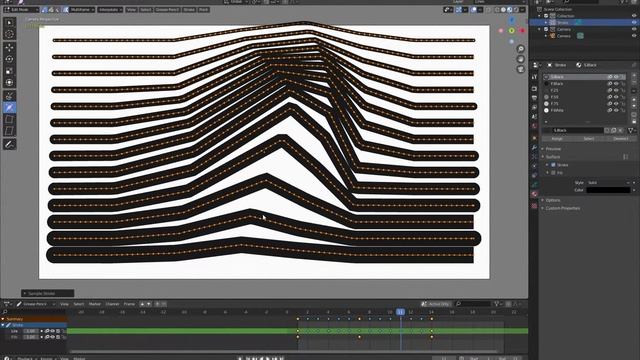
Task: Click the material Deselect button
Action: (x=621, y=139)
